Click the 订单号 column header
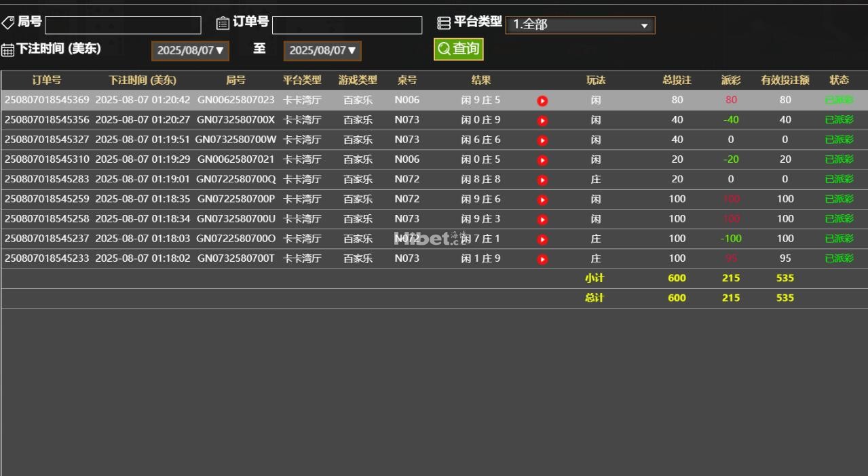This screenshot has height=476, width=868. [47, 80]
